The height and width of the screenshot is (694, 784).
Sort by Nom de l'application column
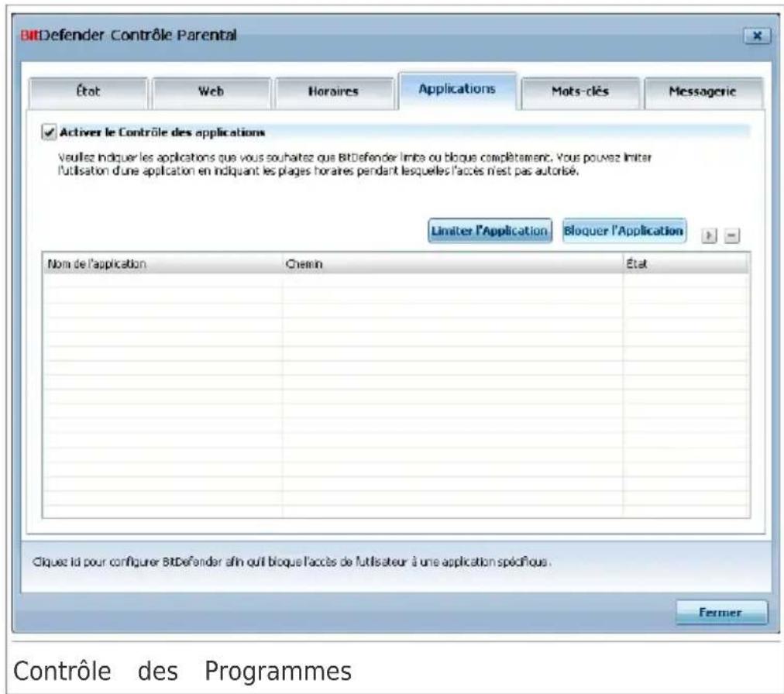(163, 263)
